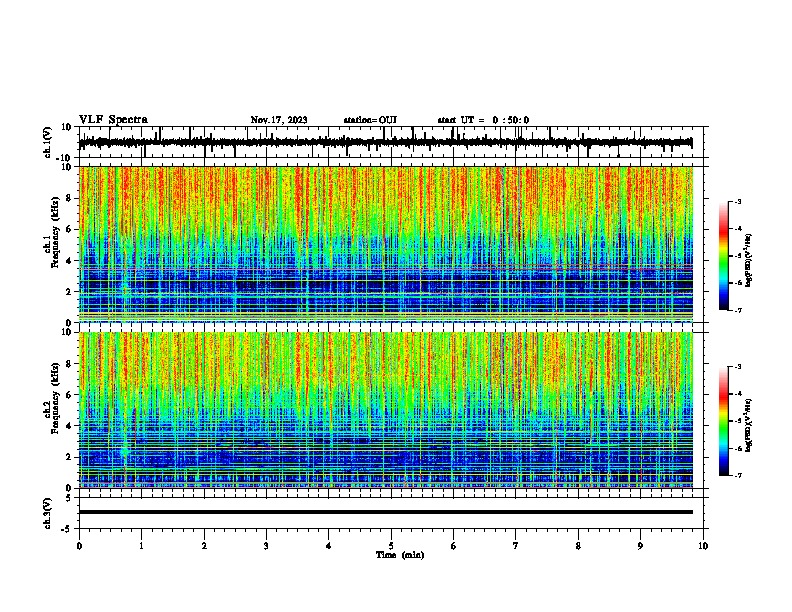This screenshot has width=792, height=612.
Task: Click the "ch.1(V)" waveform axis label
Action: click(48, 142)
